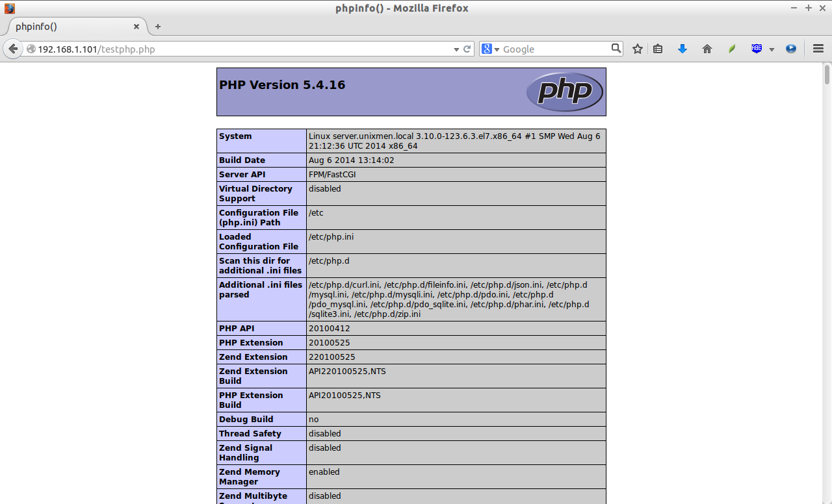Click the Configuration File (php.ini) Path label
The image size is (832, 504).
pos(259,218)
